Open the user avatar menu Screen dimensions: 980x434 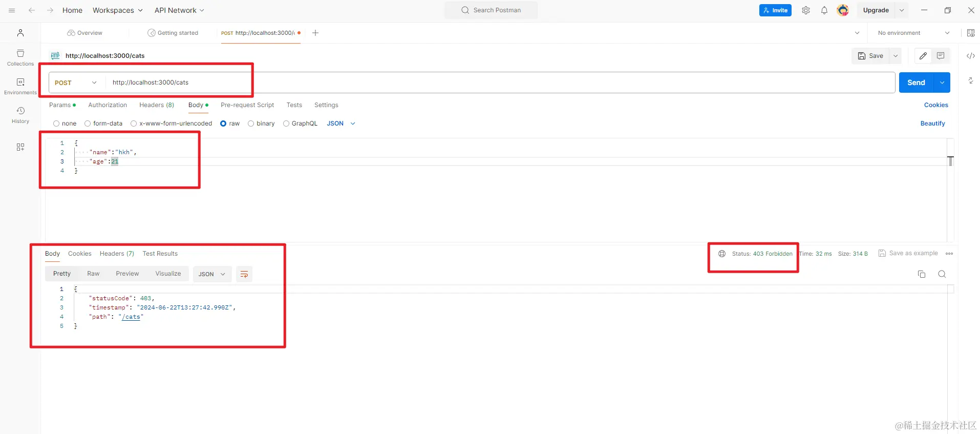click(843, 10)
